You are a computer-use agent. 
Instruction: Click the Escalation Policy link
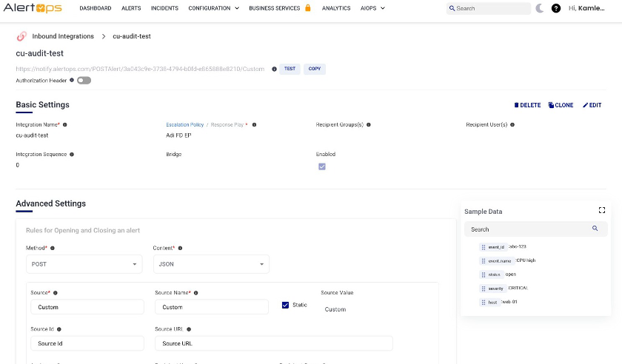(185, 124)
